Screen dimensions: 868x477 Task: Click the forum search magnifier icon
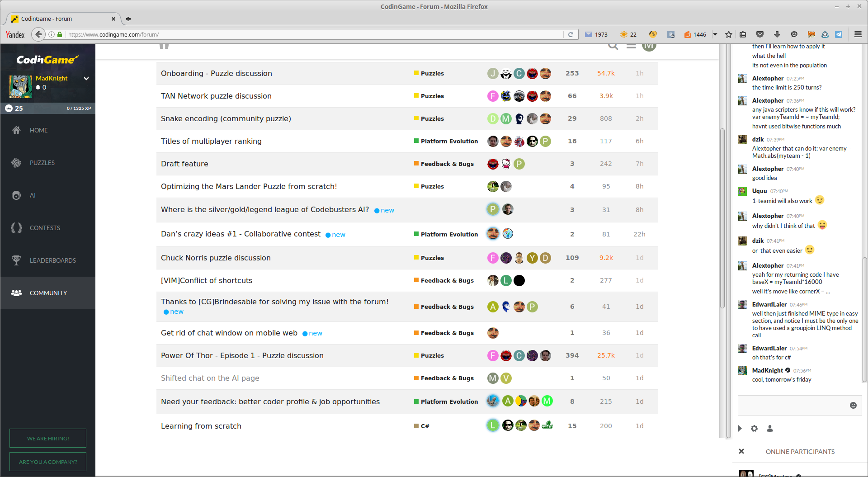click(x=613, y=46)
